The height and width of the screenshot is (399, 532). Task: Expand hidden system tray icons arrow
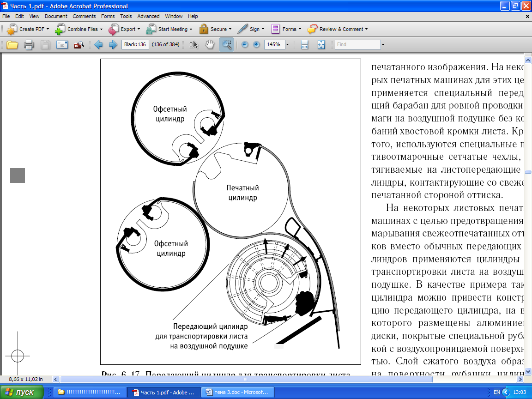click(x=506, y=392)
